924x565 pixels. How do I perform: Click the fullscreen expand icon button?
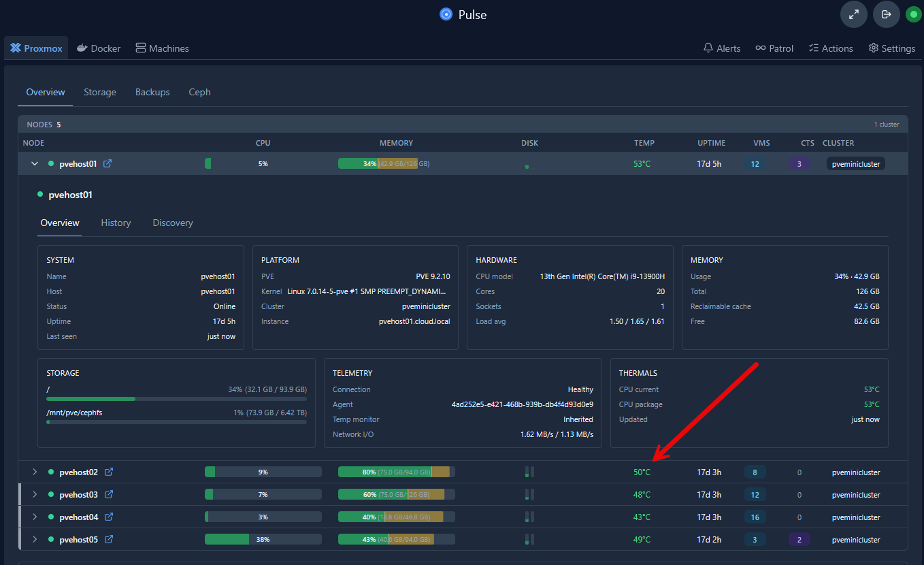coord(854,14)
